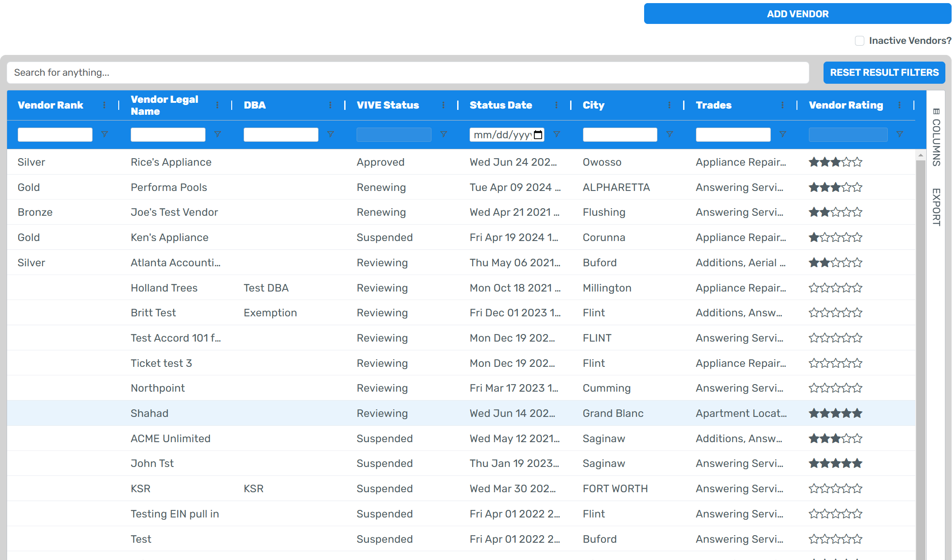Click Testing EIN pull in vendor name
This screenshot has width=952, height=560.
[175, 514]
